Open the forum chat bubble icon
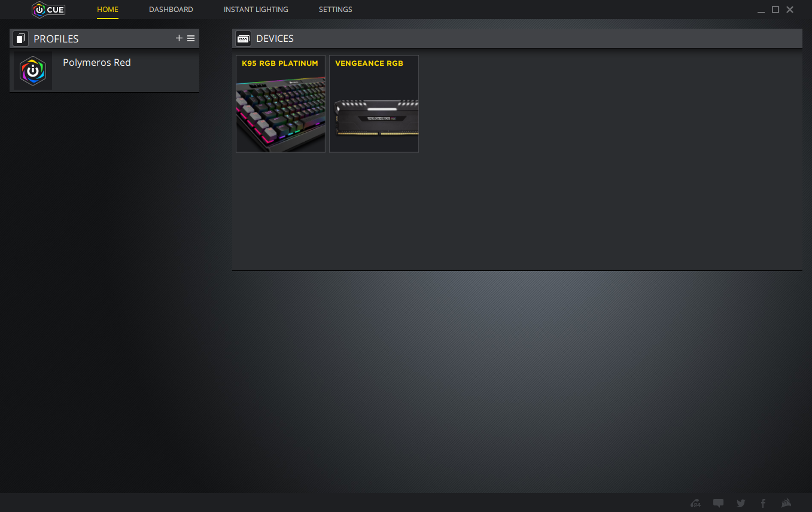Screen dimensions: 812x512 click(719, 503)
